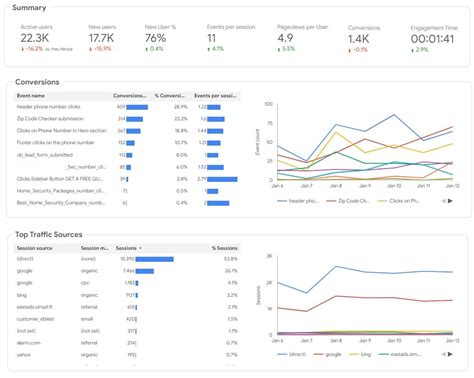Select the Pageviews per User 4.9 scorecard
Viewport: 474px width, 378px height.
point(303,38)
